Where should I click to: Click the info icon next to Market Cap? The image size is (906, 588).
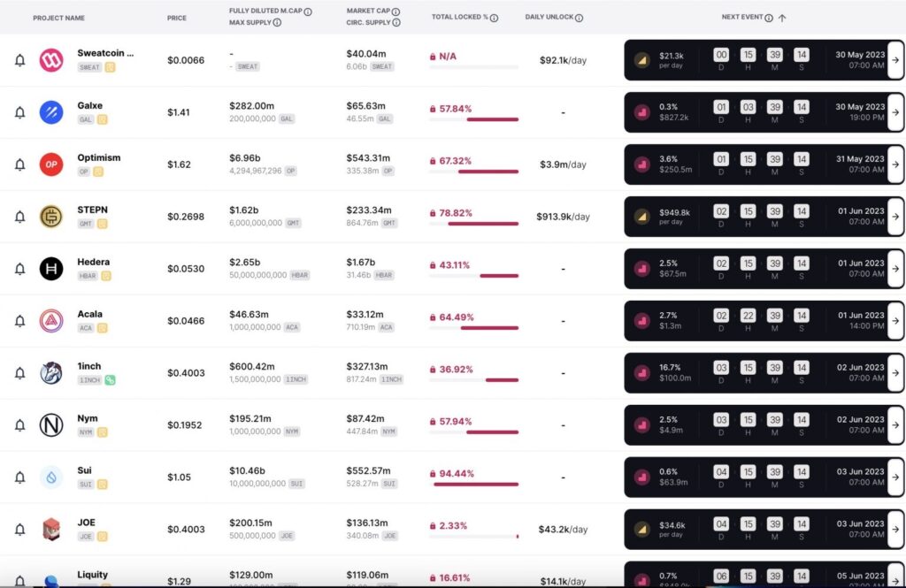[x=395, y=11]
